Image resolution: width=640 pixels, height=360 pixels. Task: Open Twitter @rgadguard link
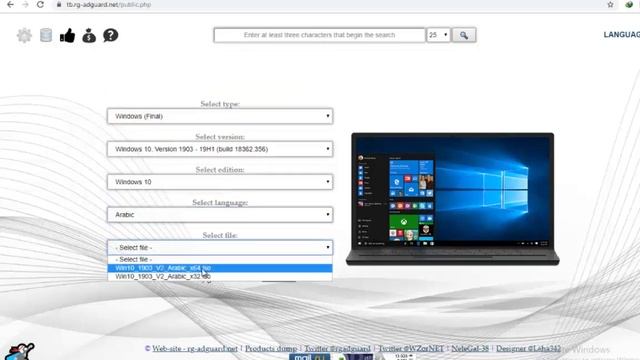click(x=337, y=349)
